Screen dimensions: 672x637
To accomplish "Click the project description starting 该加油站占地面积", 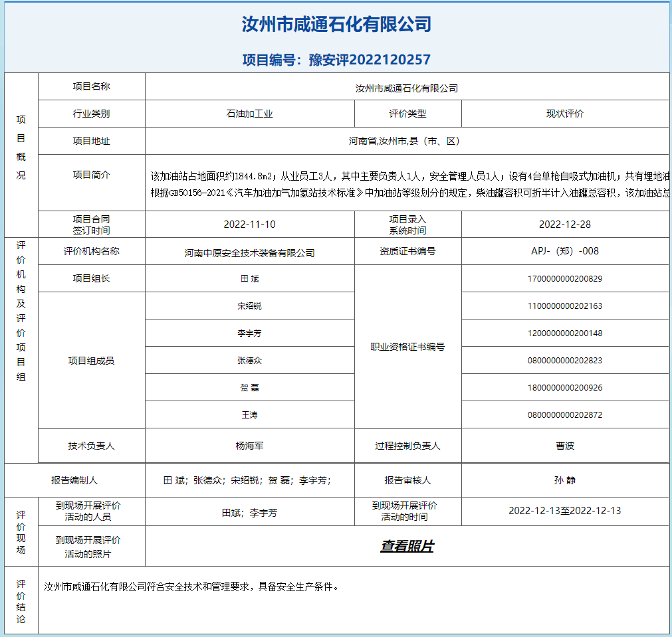I will pos(409,176).
